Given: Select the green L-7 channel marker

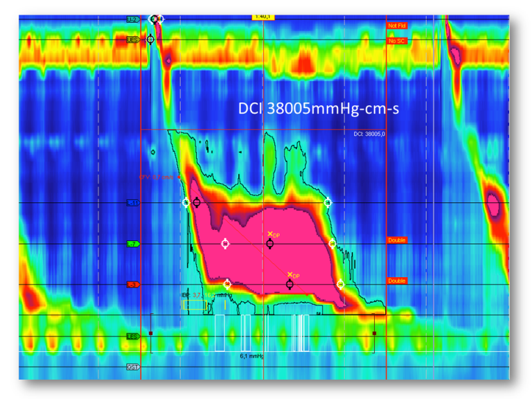Looking at the screenshot, I should pos(132,244).
